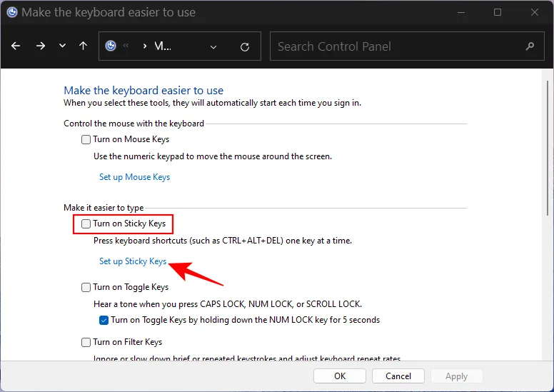Minimize the window

tap(461, 12)
